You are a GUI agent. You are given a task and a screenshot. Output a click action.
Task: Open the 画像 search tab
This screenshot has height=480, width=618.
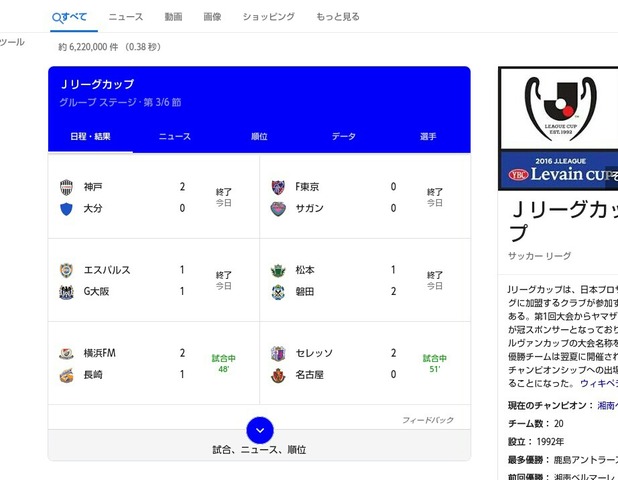pyautogui.click(x=212, y=17)
